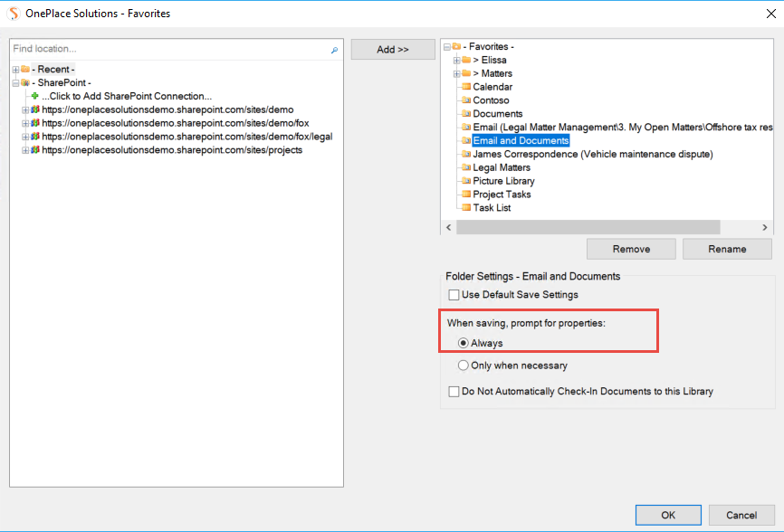Click the scrollbar right arrow in favorites list
784x532 pixels.
pos(764,227)
